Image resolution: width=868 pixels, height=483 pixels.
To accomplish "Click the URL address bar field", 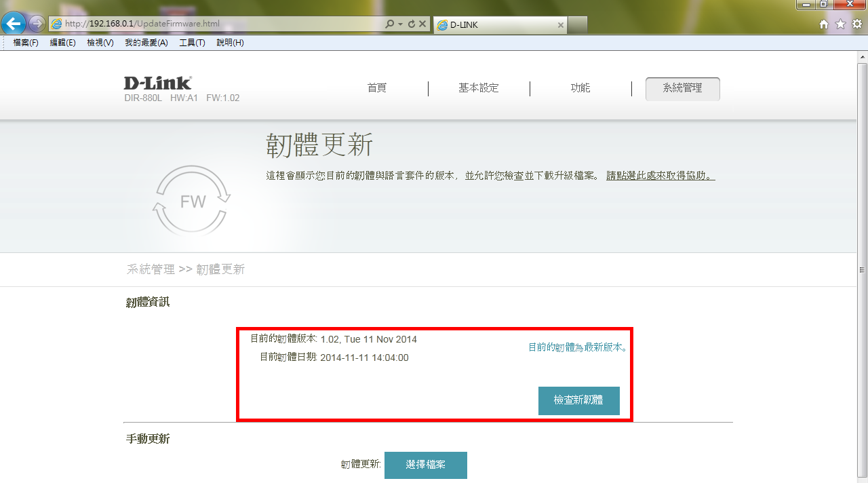I will click(x=224, y=24).
